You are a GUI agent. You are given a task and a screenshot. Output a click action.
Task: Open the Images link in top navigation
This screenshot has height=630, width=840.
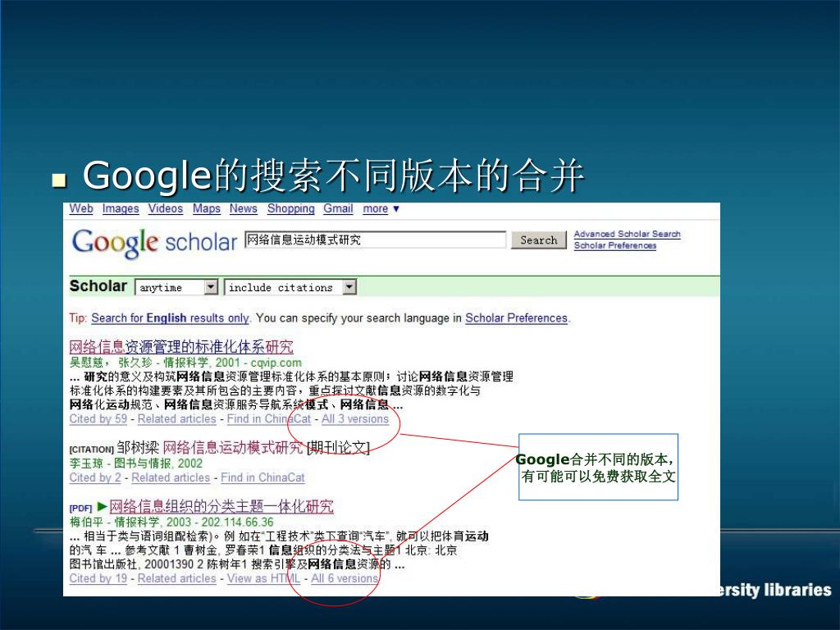click(x=121, y=209)
